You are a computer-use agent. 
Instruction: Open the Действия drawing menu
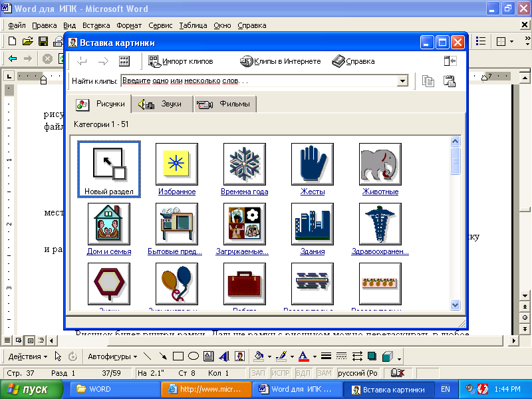click(x=27, y=356)
